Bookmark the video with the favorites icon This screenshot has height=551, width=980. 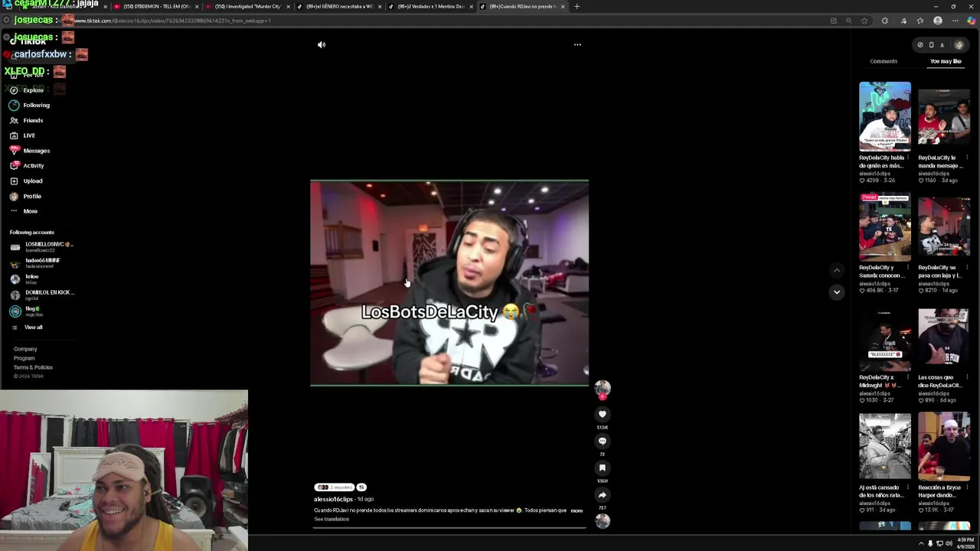tap(602, 468)
